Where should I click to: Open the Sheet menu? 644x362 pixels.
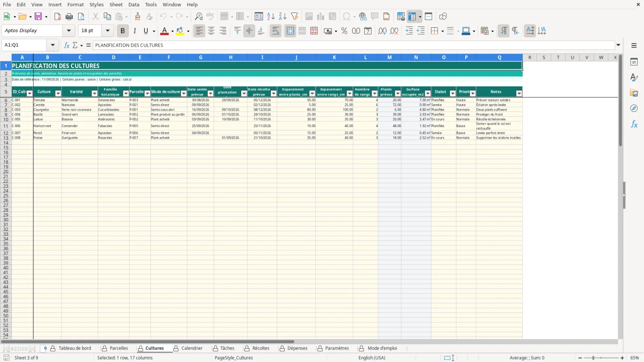(116, 4)
